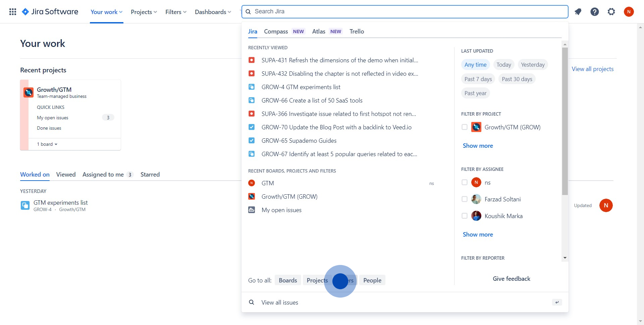
Task: Click the Growth/GTM project card avatar
Action: click(x=29, y=92)
